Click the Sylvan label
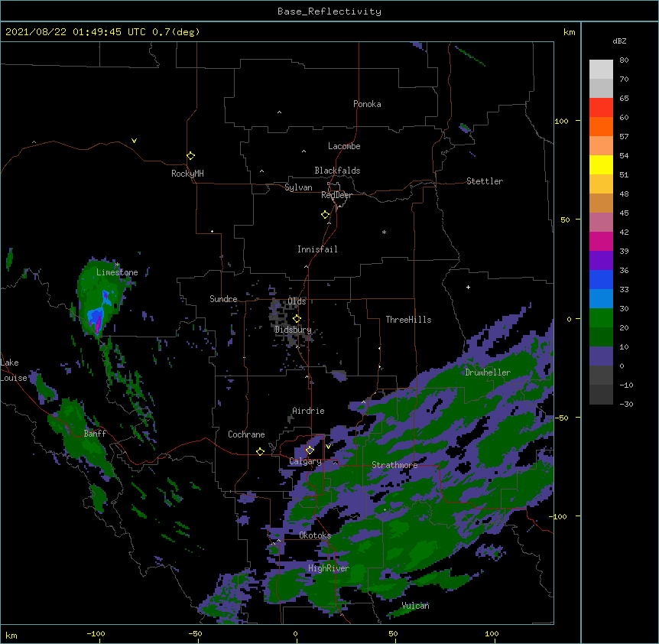The width and height of the screenshot is (659, 644). 298,187
